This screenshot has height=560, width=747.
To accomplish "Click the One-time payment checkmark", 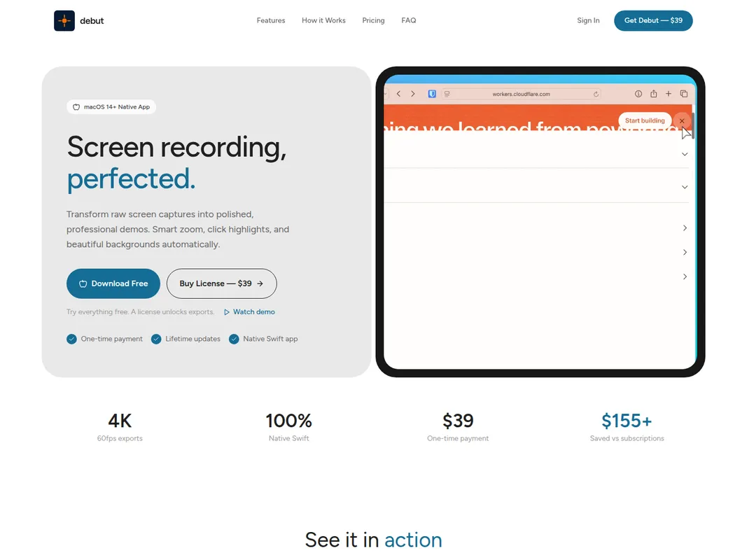I will pyautogui.click(x=71, y=339).
